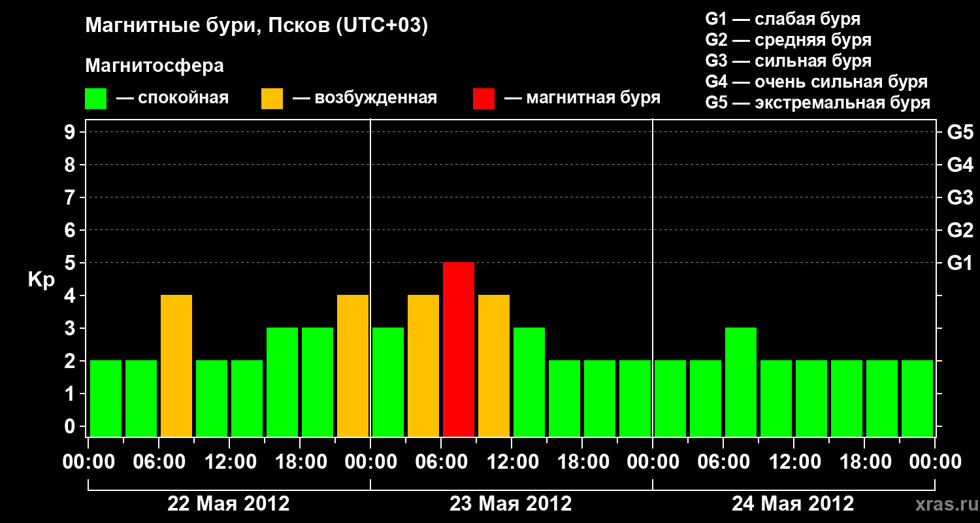Click the 'G4 — очень сильная буря' legend line
This screenshot has width=980, height=523.
pos(817,82)
